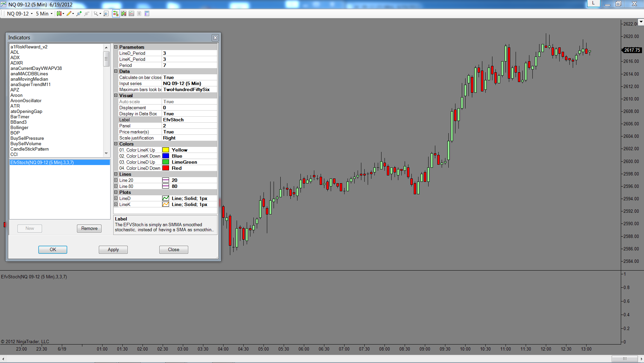The height and width of the screenshot is (363, 644).
Task: Select anaSuperTrendM11 in the list
Action: click(30, 84)
